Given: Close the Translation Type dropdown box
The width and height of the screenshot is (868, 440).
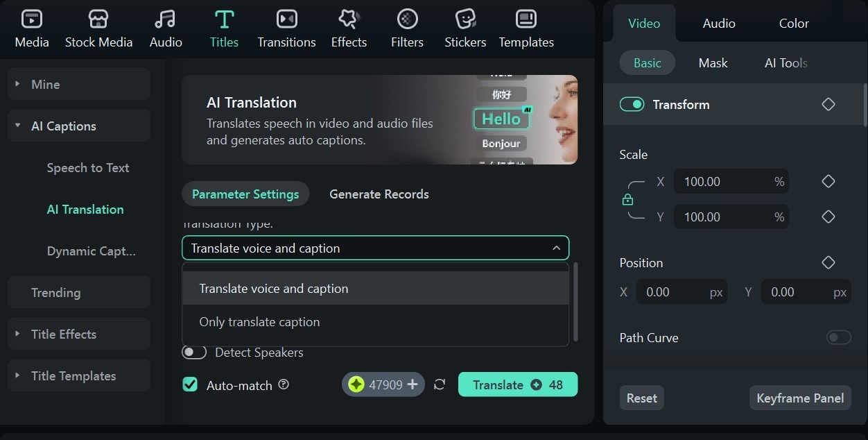Looking at the screenshot, I should [x=375, y=248].
